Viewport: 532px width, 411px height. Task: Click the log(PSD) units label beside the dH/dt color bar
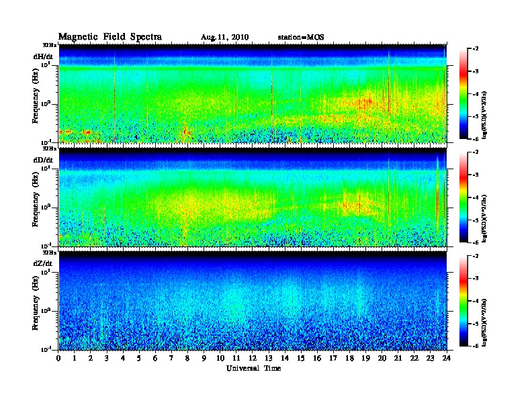pos(484,115)
